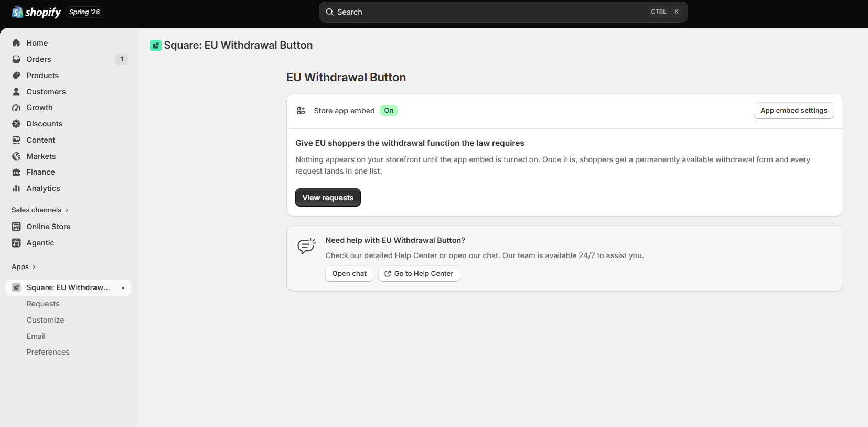Screen dimensions: 868x427
Task: Click the Store app embed icon
Action: click(301, 111)
